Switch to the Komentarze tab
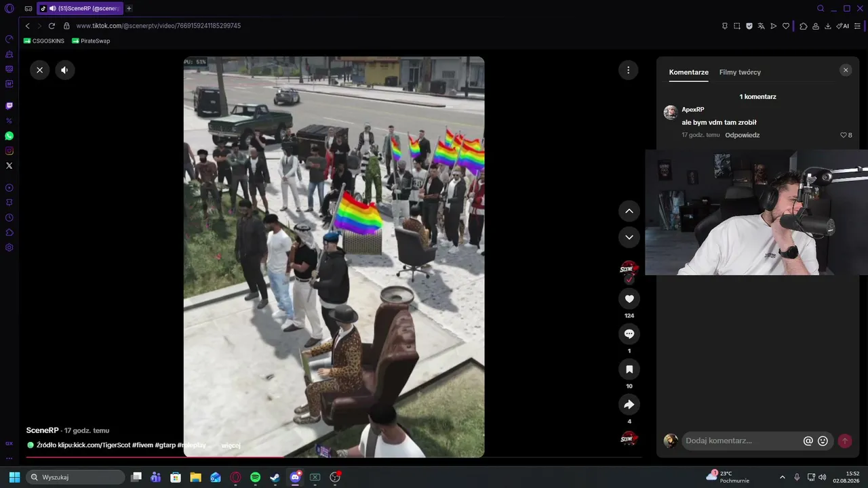This screenshot has width=868, height=488. coord(688,73)
